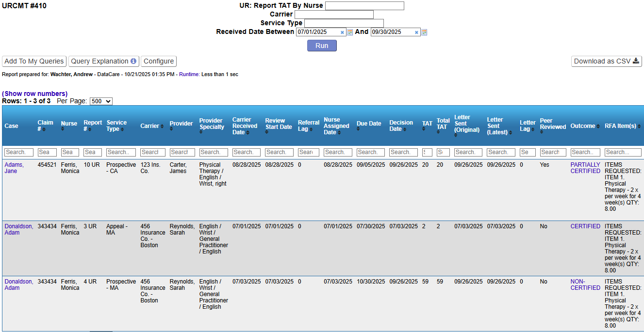Open the calendar picker next to 09/30/2025

(424, 32)
